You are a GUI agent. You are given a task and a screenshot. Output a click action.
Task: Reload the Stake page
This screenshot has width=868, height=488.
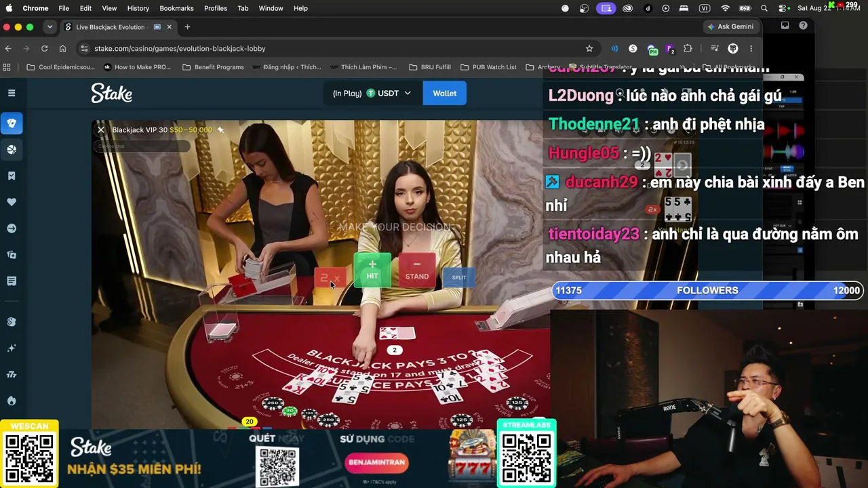point(45,48)
